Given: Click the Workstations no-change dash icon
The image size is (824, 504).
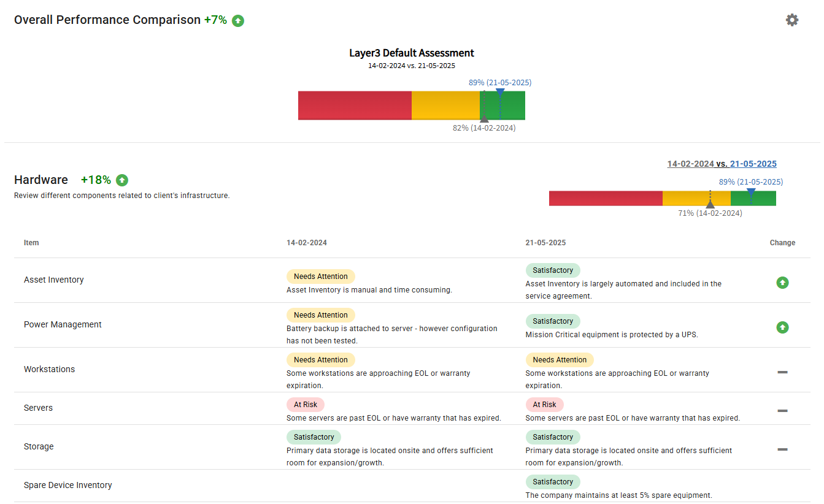Looking at the screenshot, I should pyautogui.click(x=782, y=372).
